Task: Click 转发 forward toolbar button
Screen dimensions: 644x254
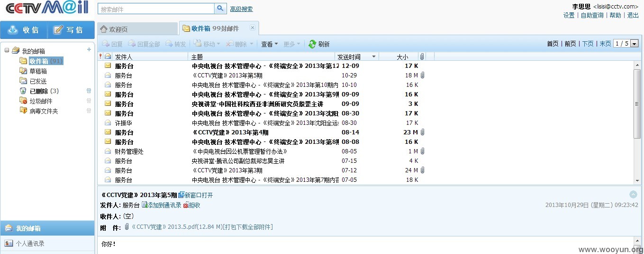Action: [176, 44]
